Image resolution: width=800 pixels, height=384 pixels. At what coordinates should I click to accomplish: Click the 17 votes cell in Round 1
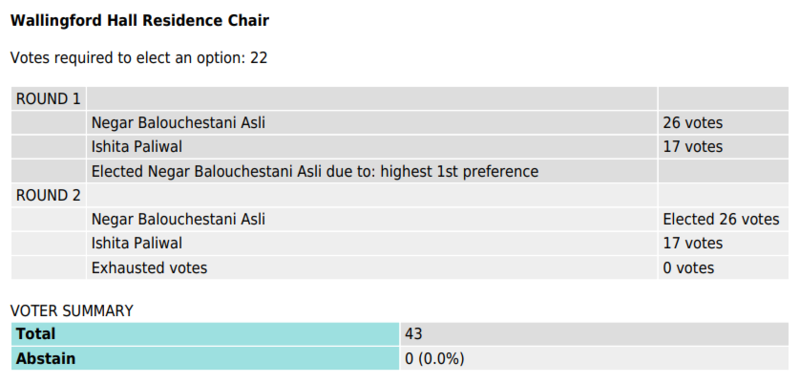click(x=723, y=147)
